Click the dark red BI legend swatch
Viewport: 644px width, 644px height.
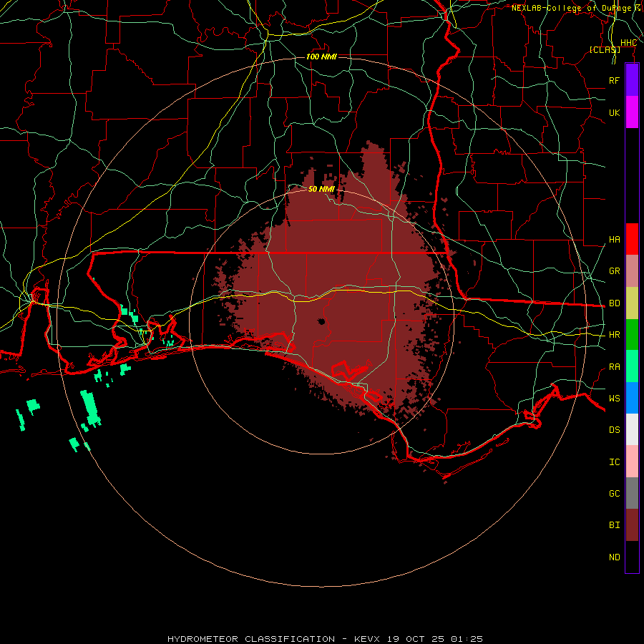tap(632, 525)
